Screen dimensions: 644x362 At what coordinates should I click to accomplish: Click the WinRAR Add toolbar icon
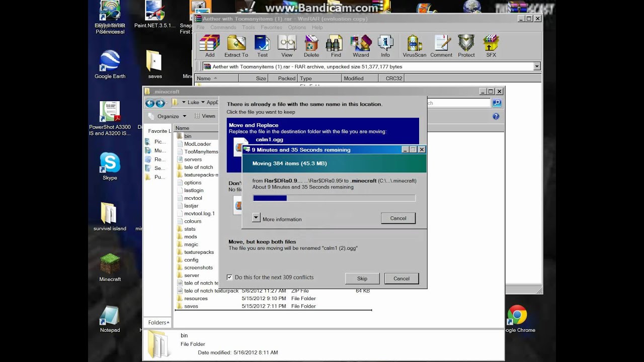[x=210, y=46]
